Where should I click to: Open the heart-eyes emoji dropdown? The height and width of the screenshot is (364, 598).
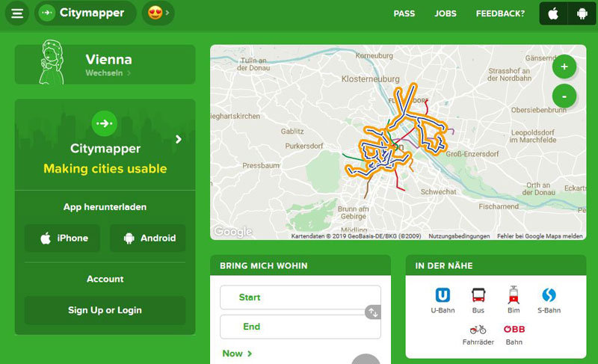click(158, 13)
